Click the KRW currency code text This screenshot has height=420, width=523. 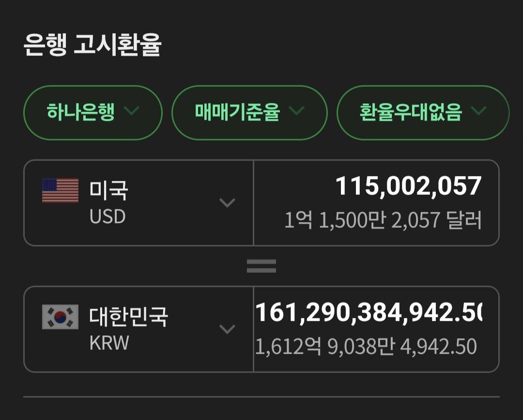(x=109, y=343)
